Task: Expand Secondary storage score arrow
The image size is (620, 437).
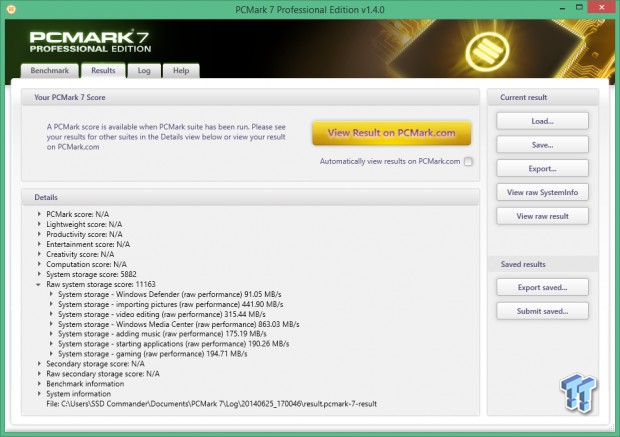Action: click(x=39, y=363)
